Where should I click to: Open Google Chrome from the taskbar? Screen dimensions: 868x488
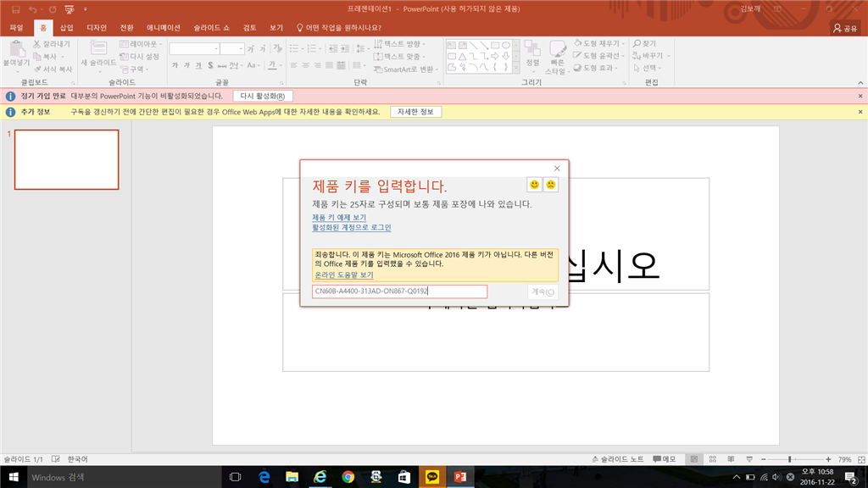click(x=348, y=477)
